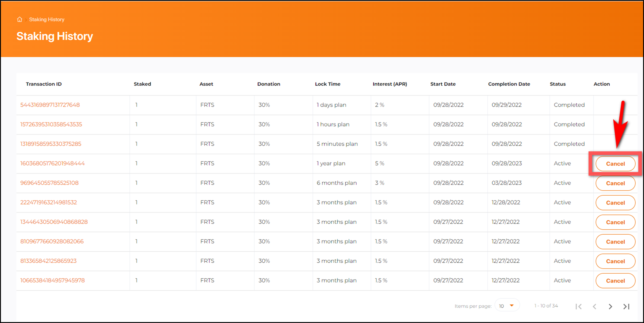This screenshot has height=323, width=644.
Task: Open transaction 969645055785525108
Action: click(x=49, y=183)
